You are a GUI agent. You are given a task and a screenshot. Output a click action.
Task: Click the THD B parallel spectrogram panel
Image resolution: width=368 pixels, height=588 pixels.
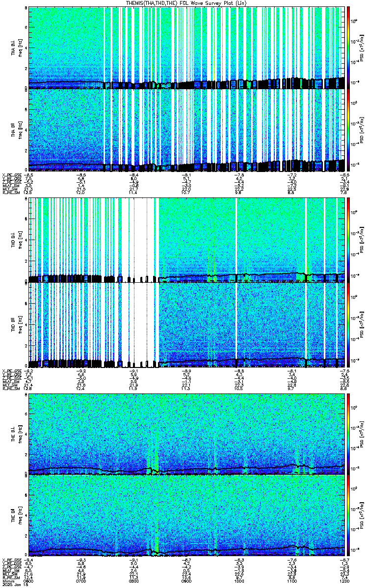pyautogui.click(x=187, y=325)
